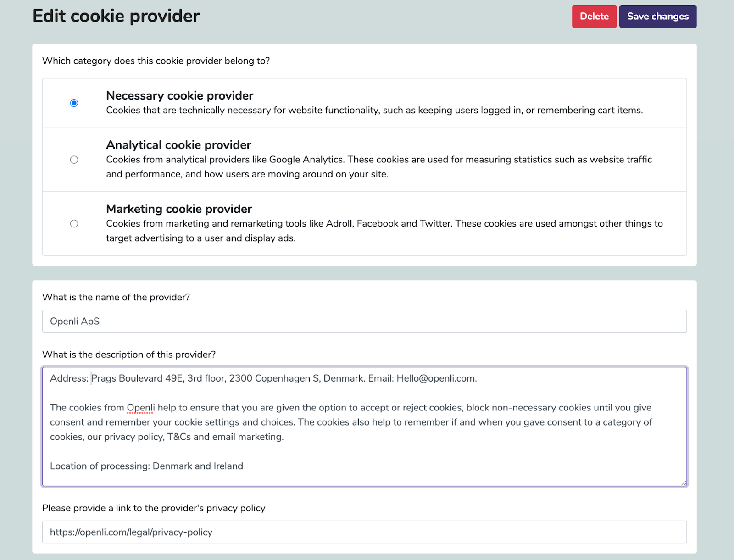The height and width of the screenshot is (560, 734).
Task: Click the email Hello@openli.com in the description
Action: pyautogui.click(x=437, y=378)
